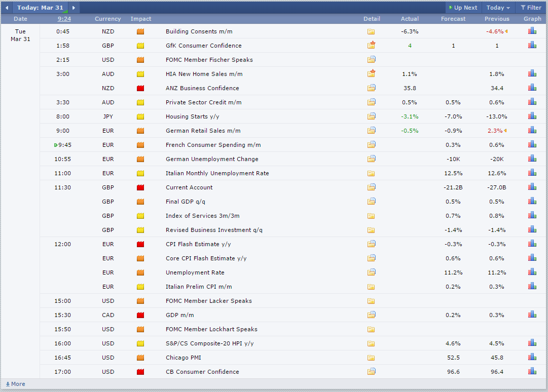Open detail folder for ANZ Business Confidence

point(371,88)
